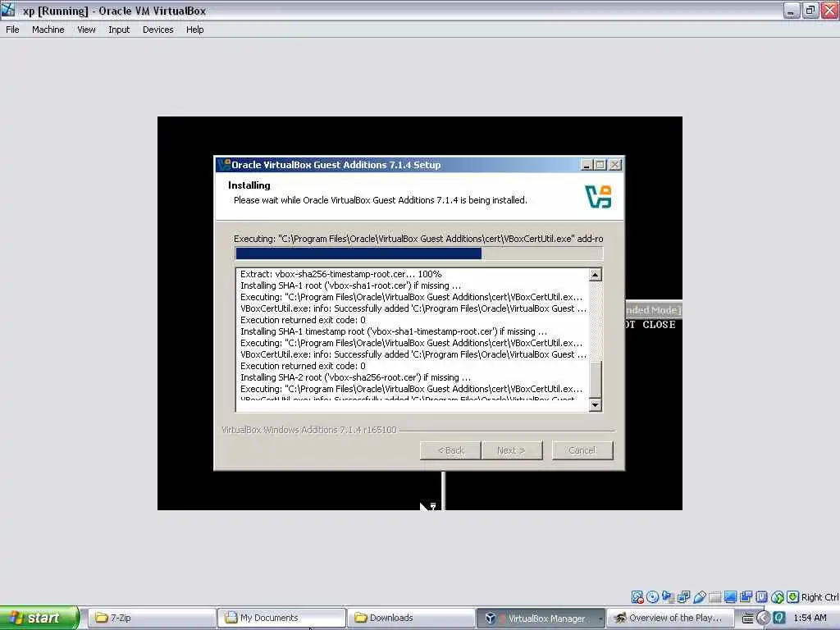Click the mouse integration indicator icon
The width and height of the screenshot is (840, 630).
778,597
